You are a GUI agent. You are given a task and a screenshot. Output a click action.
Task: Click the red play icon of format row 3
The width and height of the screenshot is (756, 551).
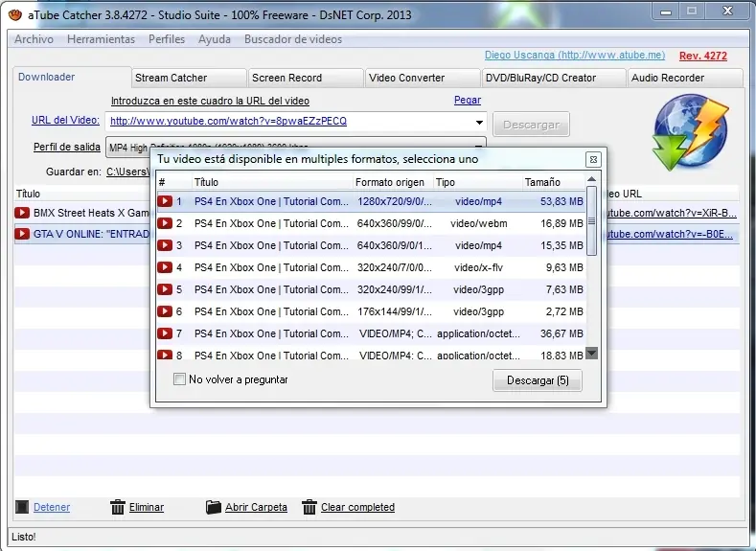click(165, 245)
